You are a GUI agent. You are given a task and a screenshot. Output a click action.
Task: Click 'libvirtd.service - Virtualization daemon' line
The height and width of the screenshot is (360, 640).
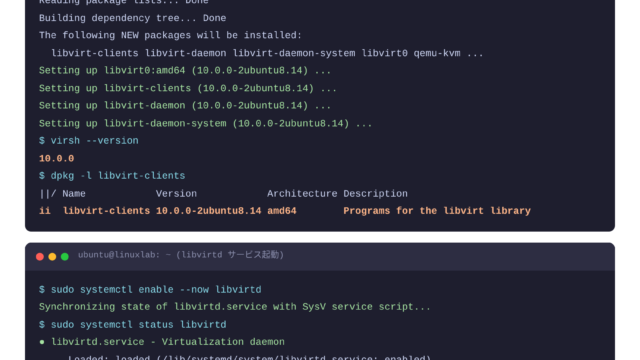(168, 342)
